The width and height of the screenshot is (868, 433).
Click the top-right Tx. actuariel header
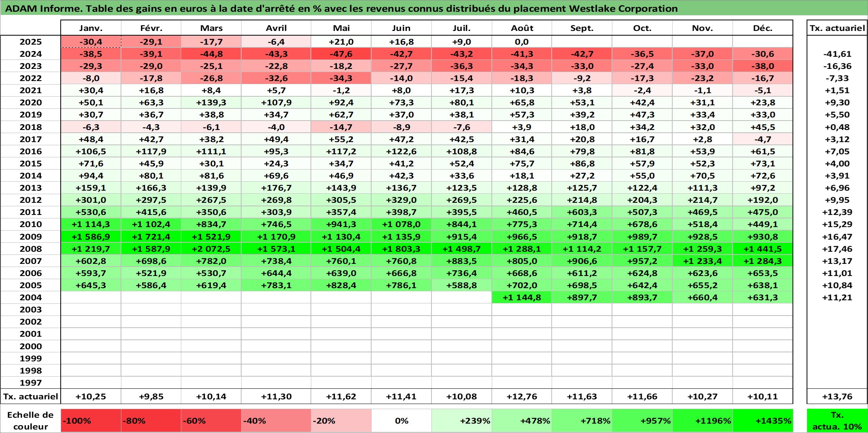click(837, 28)
